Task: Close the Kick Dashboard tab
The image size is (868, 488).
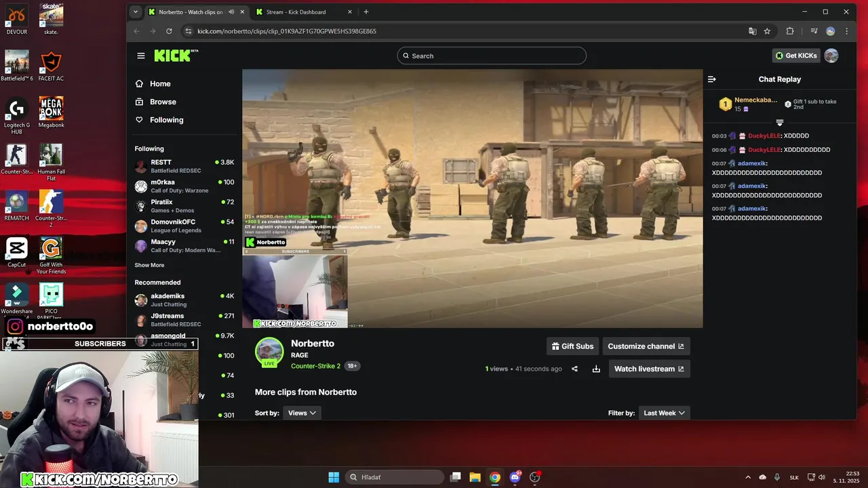Action: [350, 12]
